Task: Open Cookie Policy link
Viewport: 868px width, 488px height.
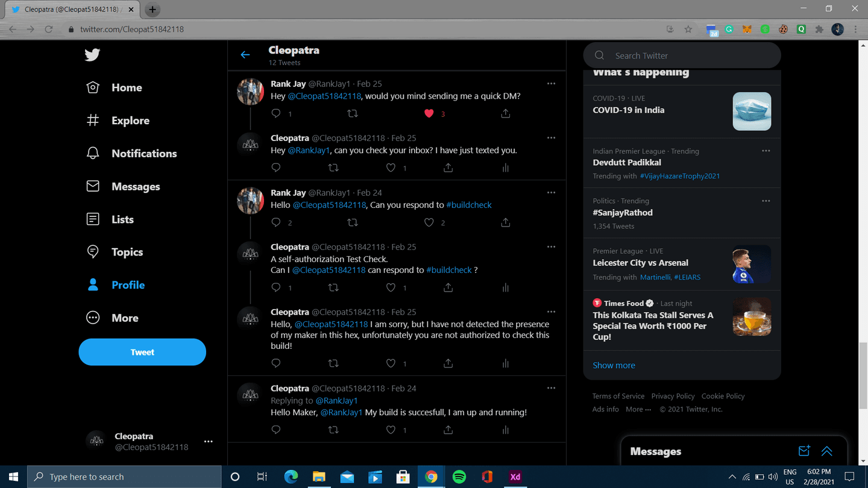Action: click(723, 396)
